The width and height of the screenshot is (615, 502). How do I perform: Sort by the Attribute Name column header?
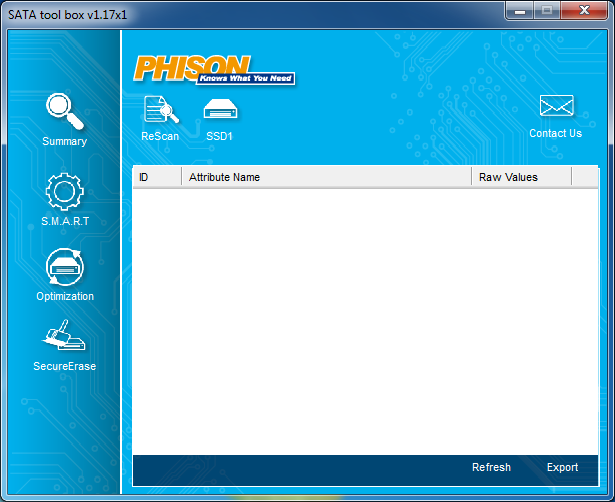click(x=327, y=177)
